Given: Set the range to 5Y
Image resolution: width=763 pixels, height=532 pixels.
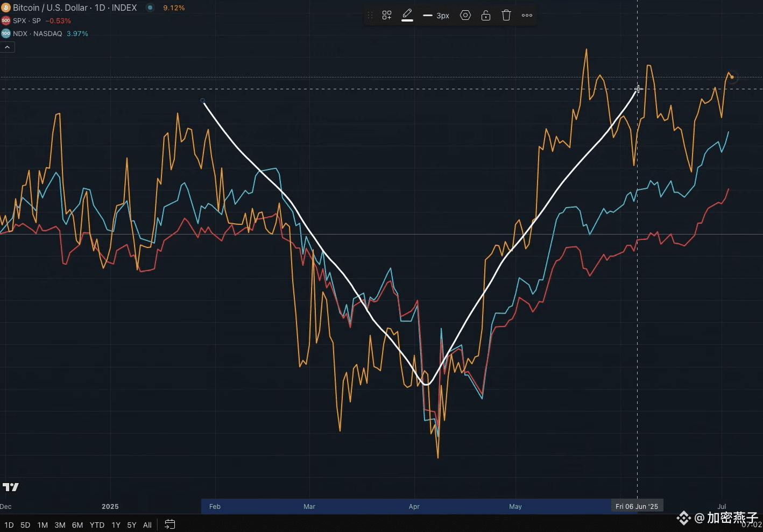Looking at the screenshot, I should (x=132, y=525).
